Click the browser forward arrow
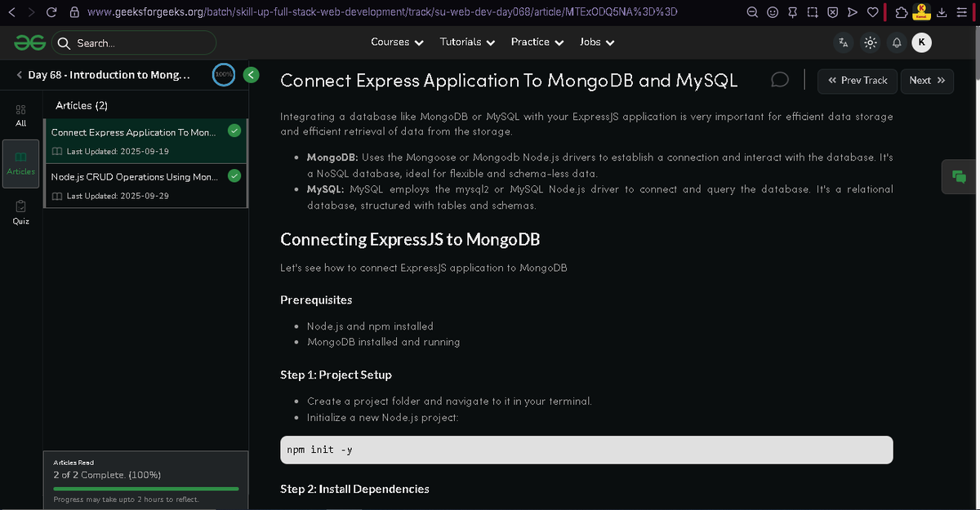This screenshot has width=980, height=510. point(31,12)
